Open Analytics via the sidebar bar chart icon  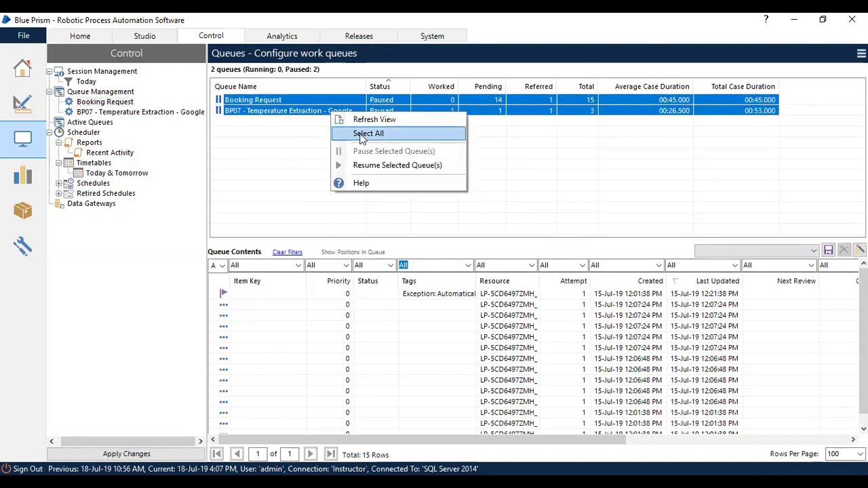coord(22,175)
